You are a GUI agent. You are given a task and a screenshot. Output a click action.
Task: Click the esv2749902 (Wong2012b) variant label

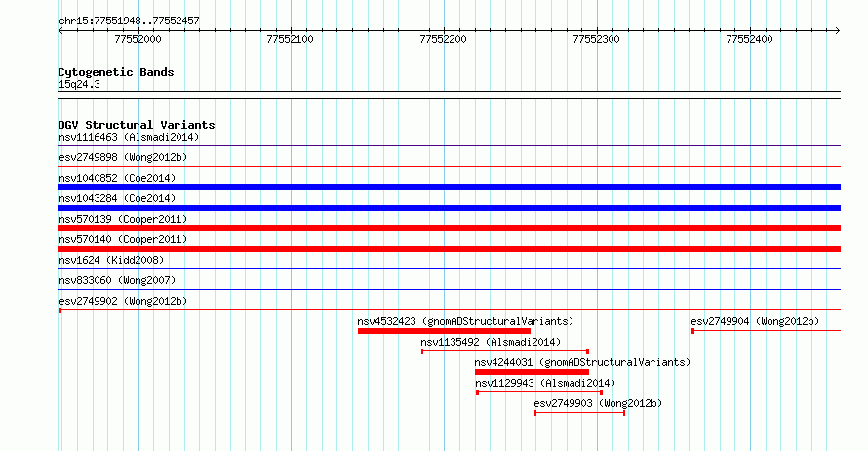coord(123,301)
